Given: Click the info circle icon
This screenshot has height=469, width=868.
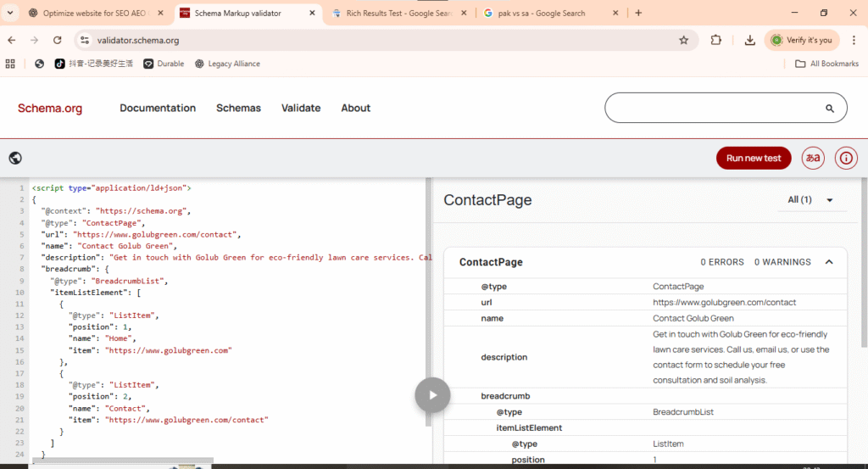Looking at the screenshot, I should point(846,159).
